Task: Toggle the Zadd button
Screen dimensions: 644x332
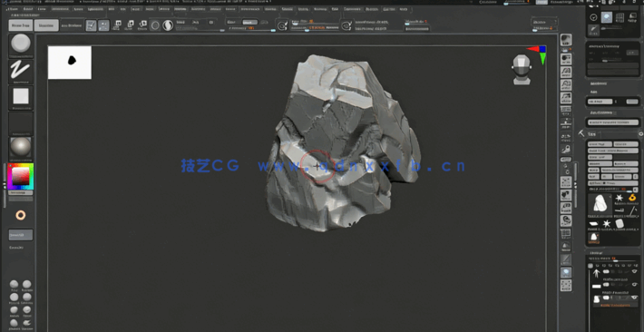Action: pyautogui.click(x=231, y=22)
